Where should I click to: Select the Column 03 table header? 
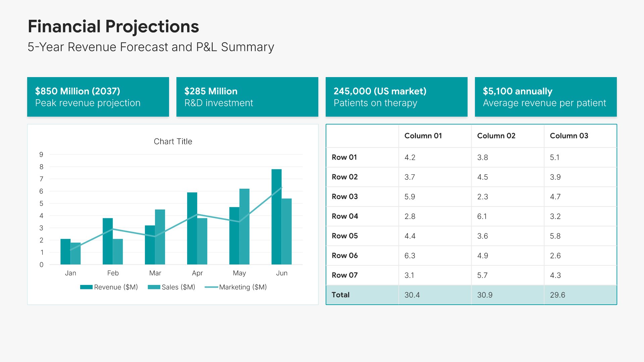point(569,136)
